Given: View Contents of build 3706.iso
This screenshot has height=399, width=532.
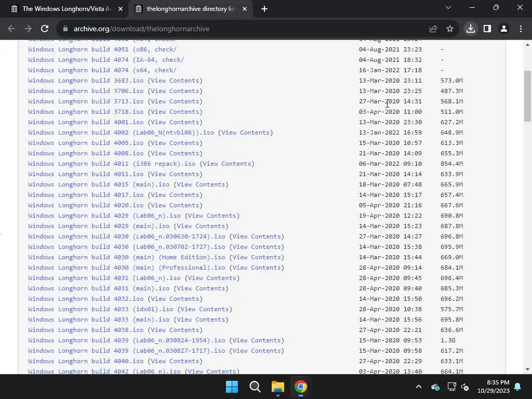Looking at the screenshot, I should tap(175, 91).
